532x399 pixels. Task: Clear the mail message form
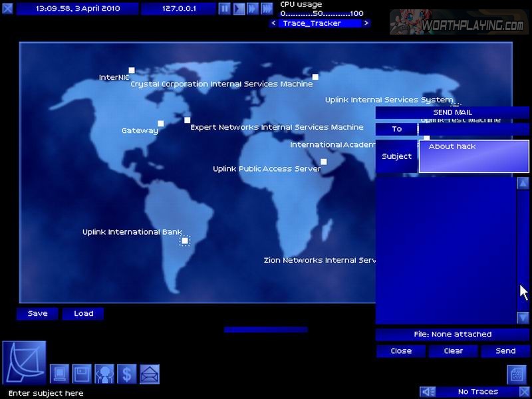453,351
